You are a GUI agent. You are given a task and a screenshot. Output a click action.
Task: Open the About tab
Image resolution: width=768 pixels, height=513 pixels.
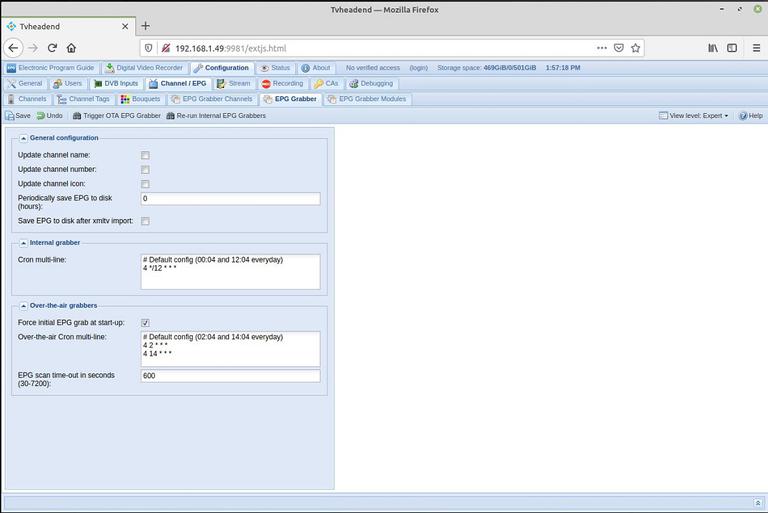coord(316,68)
